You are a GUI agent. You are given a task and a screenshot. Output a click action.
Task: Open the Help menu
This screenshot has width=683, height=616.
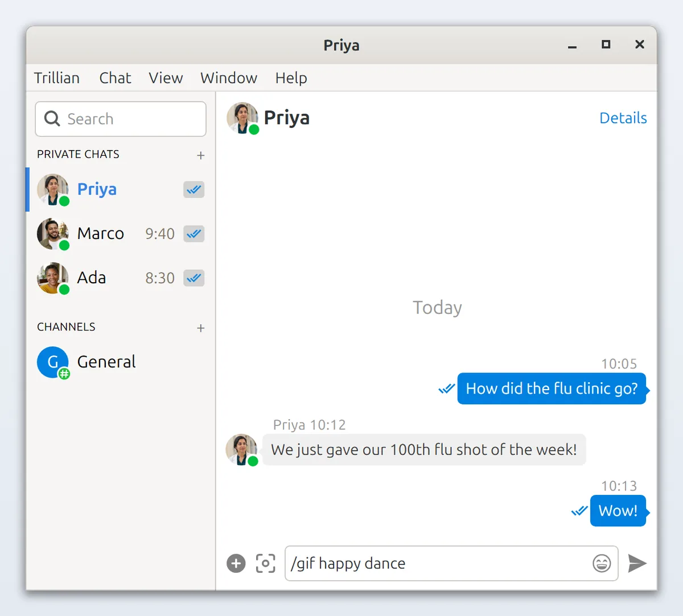coord(291,78)
